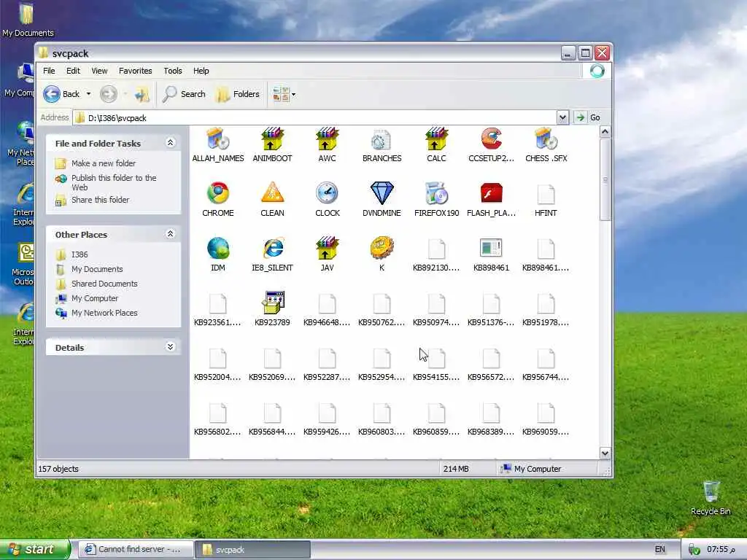747x560 pixels.
Task: Open the Views dropdown button
Action: click(x=285, y=94)
